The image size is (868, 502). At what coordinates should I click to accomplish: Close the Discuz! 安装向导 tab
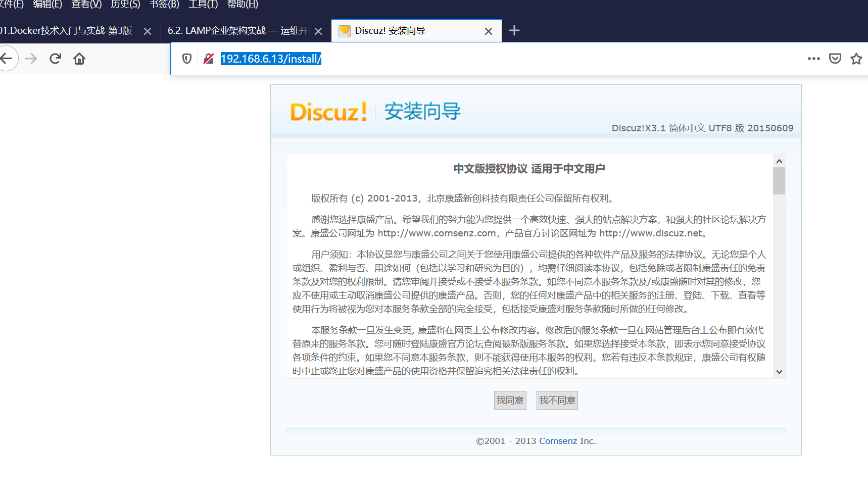pyautogui.click(x=489, y=31)
